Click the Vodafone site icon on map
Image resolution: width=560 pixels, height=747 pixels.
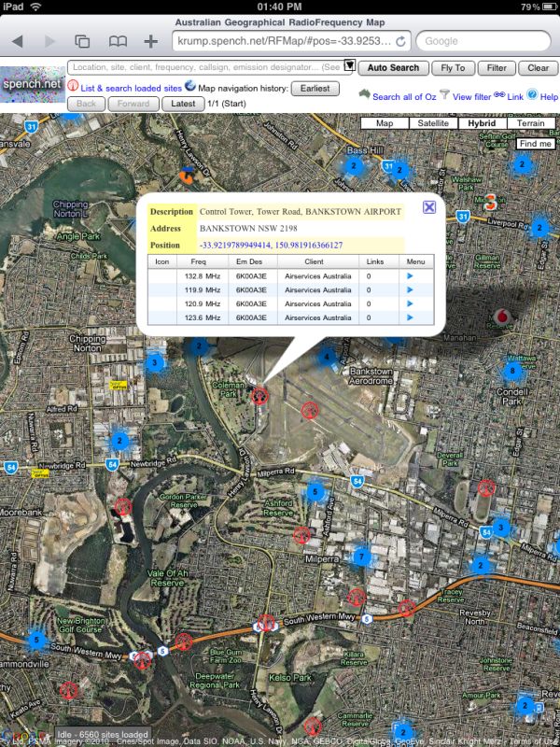[x=500, y=317]
